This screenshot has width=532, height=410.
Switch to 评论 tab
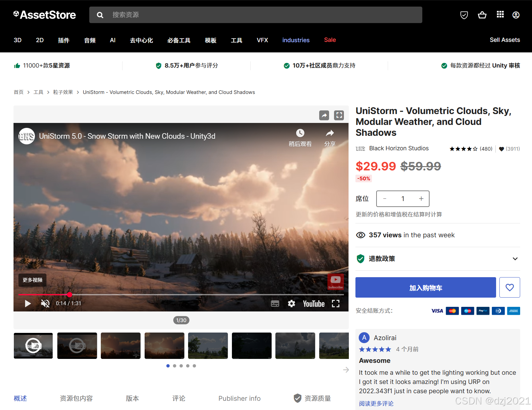[179, 398]
